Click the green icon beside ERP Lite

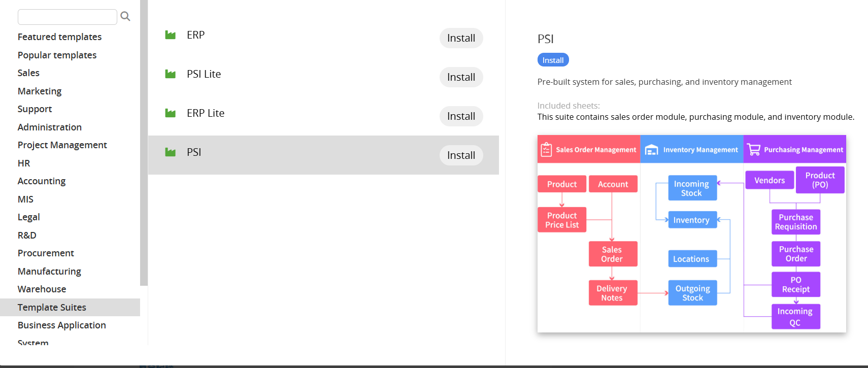tap(171, 113)
